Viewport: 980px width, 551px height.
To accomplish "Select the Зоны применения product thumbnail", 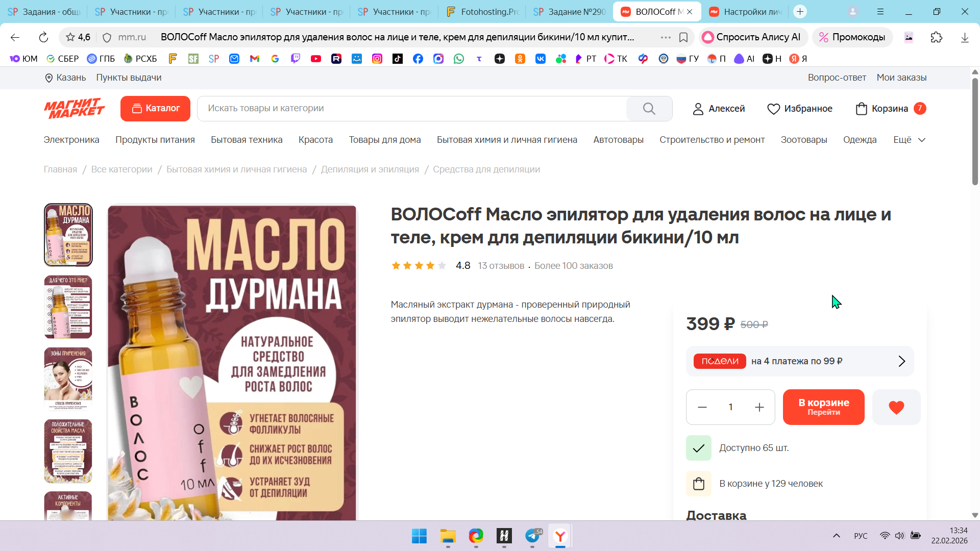I will 68,379.
